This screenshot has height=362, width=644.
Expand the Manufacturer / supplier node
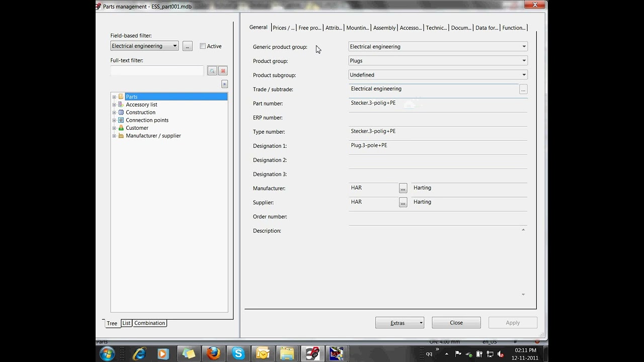click(x=114, y=136)
